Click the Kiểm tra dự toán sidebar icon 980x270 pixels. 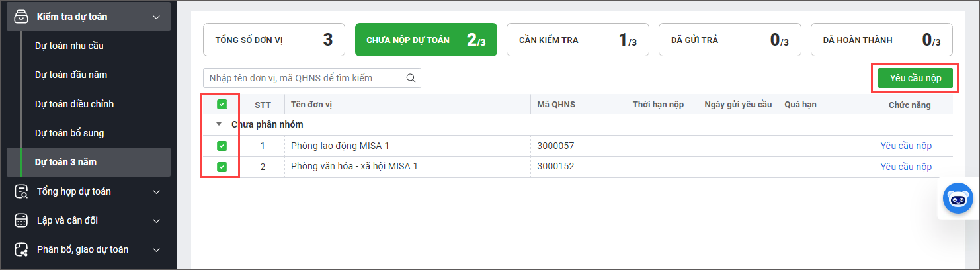tap(22, 17)
